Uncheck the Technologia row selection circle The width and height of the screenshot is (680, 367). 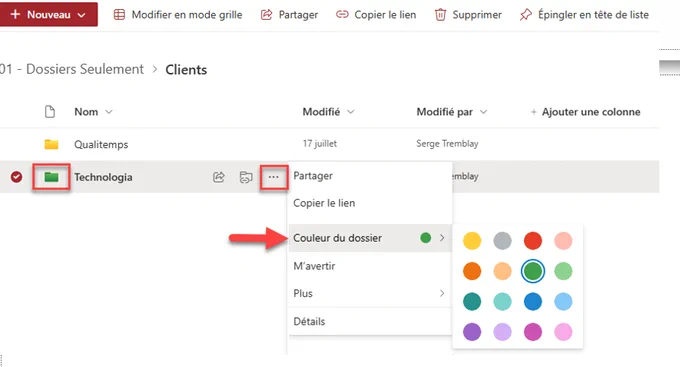16,177
